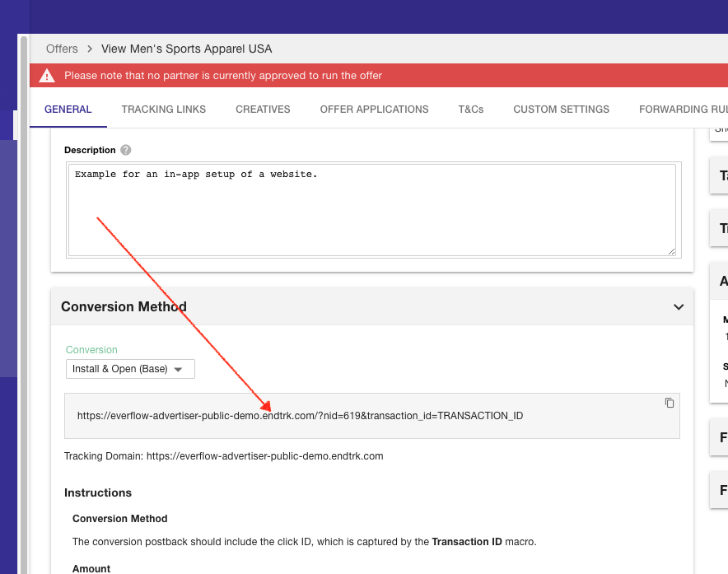The image size is (728, 574).
Task: Select the General tab
Action: coord(68,110)
